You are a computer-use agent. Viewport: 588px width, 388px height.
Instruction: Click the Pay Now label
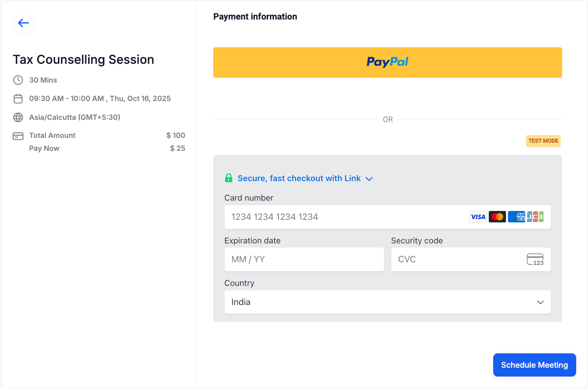44,148
